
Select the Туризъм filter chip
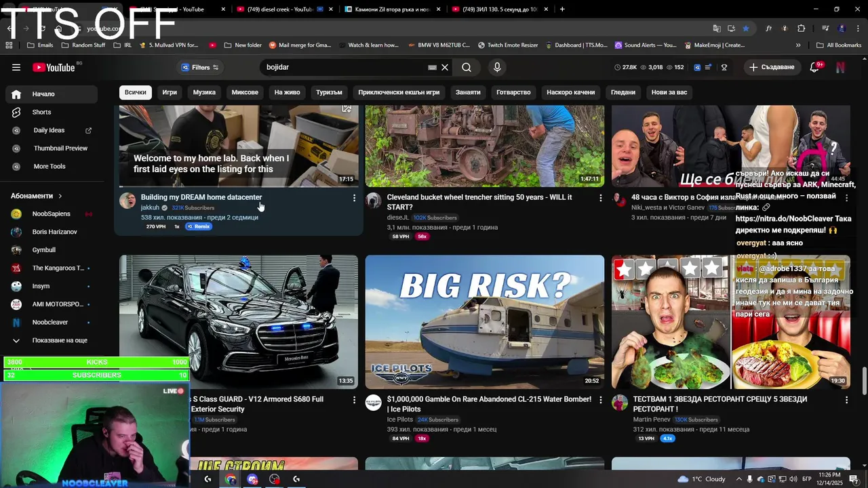click(x=329, y=92)
